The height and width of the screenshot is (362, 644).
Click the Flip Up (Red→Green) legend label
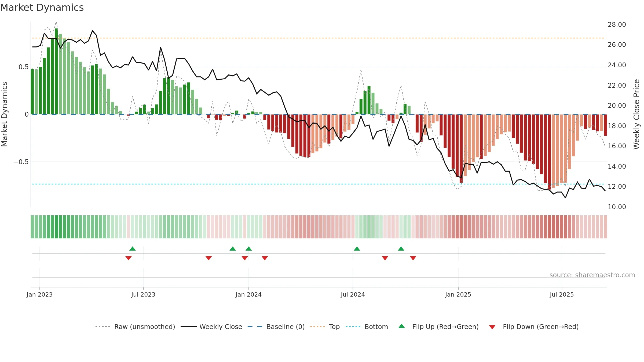445,327
